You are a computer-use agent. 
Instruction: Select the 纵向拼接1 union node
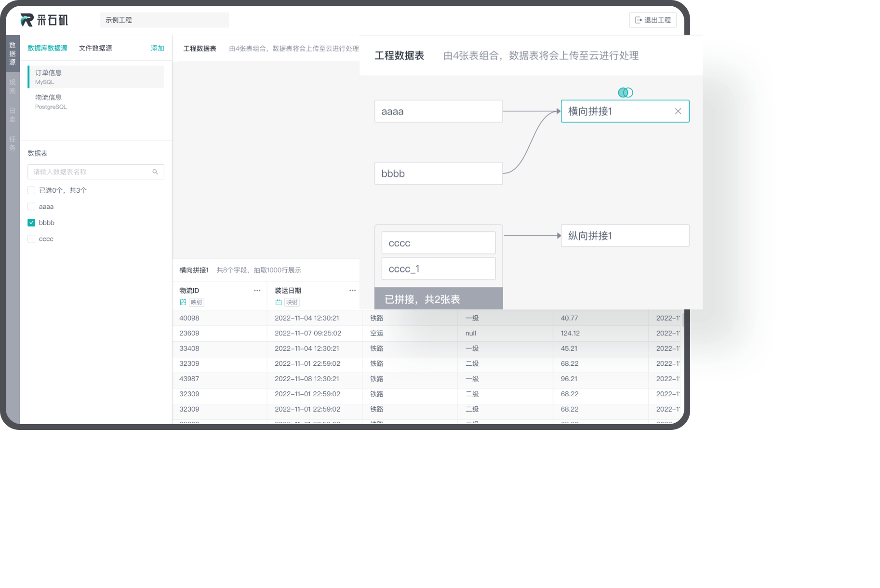tap(625, 236)
